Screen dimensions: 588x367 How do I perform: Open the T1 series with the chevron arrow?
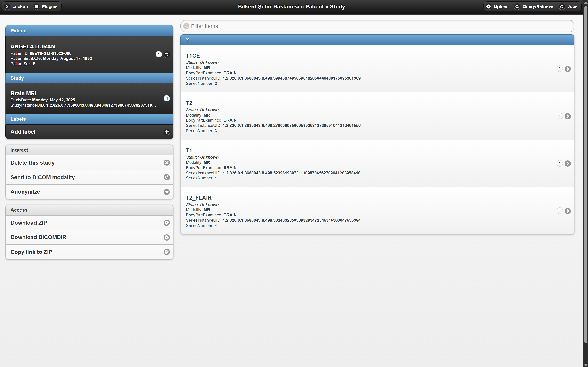(x=568, y=164)
